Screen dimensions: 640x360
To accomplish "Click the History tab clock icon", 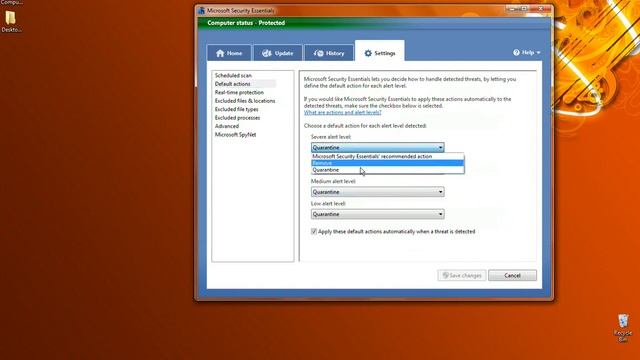I will coord(319,53).
